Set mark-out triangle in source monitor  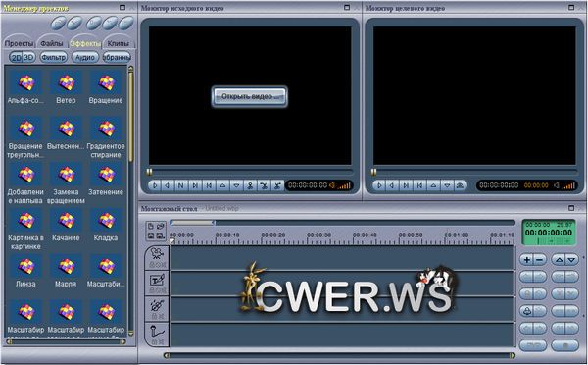(x=236, y=185)
